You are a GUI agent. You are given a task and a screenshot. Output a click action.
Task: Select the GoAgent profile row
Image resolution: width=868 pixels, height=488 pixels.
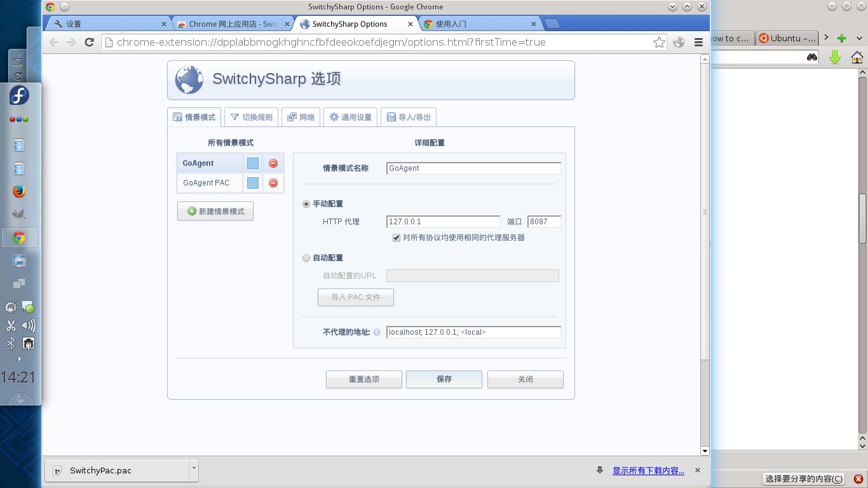pyautogui.click(x=209, y=163)
